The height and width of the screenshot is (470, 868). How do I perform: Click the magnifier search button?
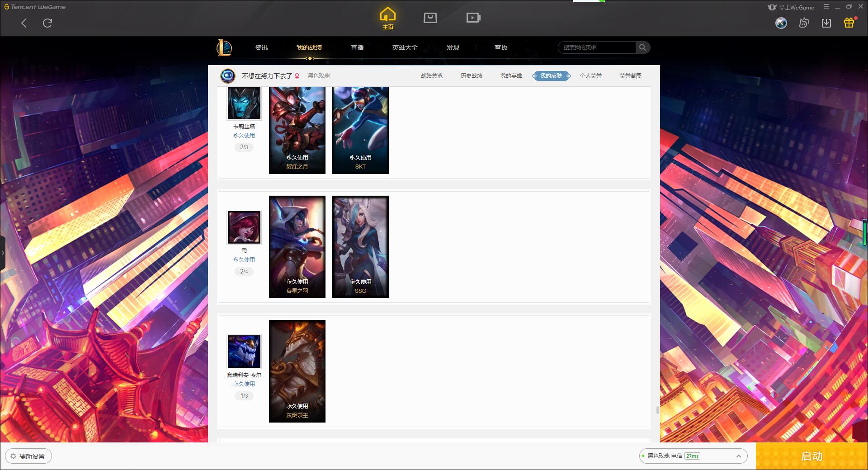click(x=642, y=47)
